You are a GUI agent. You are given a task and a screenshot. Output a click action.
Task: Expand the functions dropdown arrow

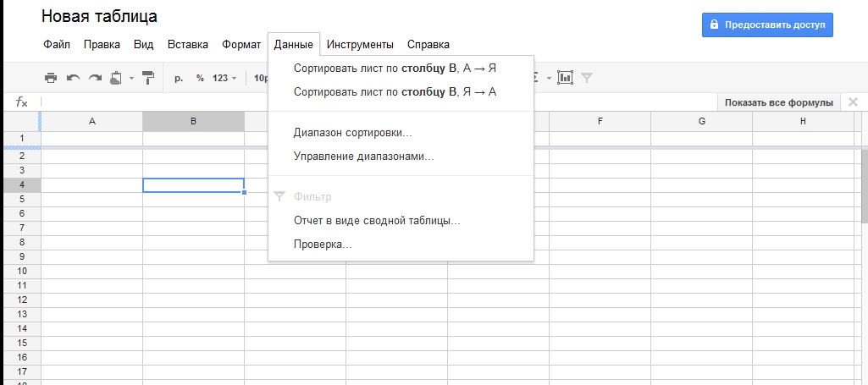click(x=549, y=78)
